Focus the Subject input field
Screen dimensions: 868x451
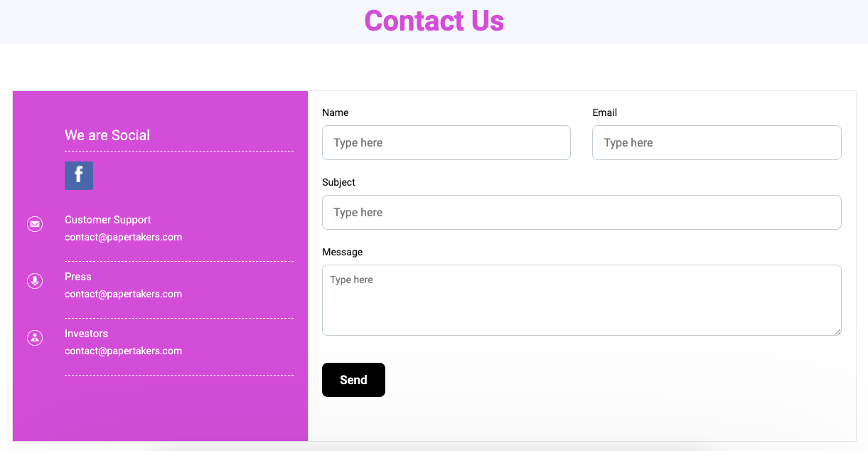(582, 212)
